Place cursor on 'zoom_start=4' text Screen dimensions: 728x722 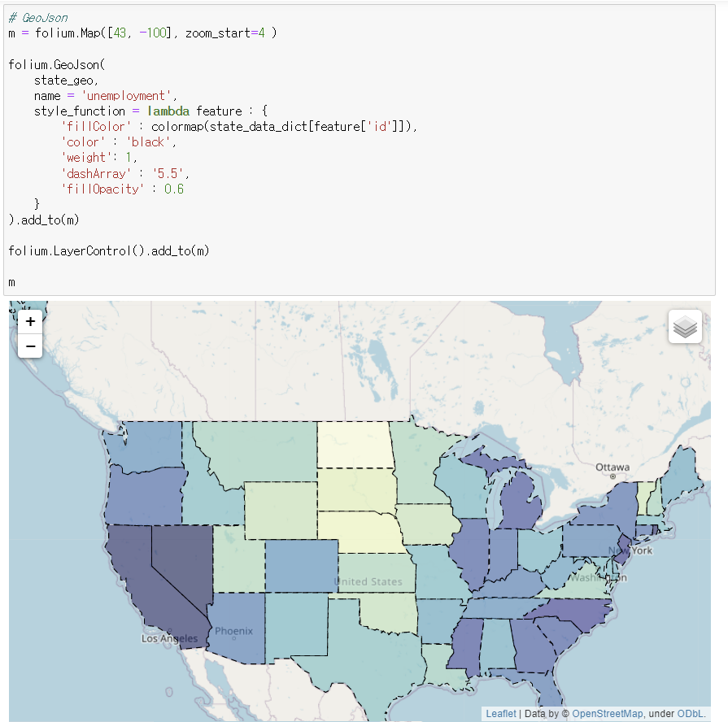[x=225, y=33]
